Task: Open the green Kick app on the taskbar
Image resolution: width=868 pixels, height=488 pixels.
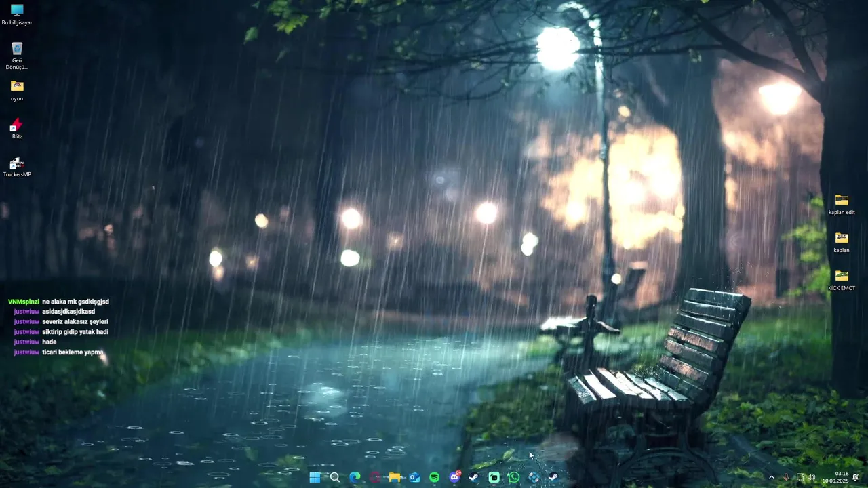Action: click(x=494, y=477)
